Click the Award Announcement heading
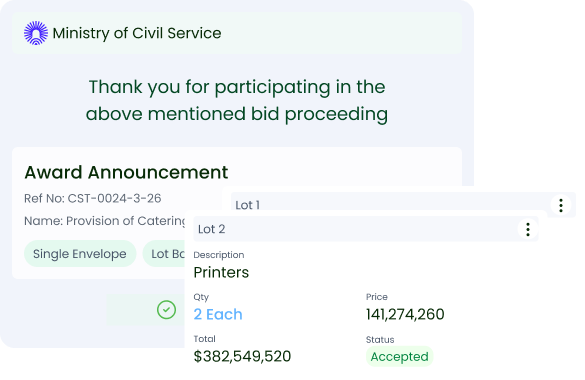The width and height of the screenshot is (585, 380). (x=126, y=172)
